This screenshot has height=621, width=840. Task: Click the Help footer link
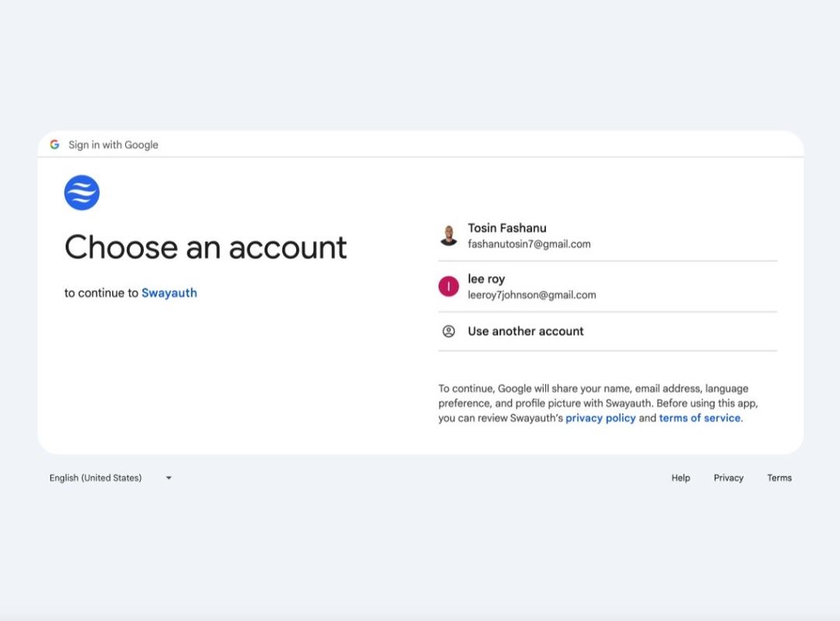681,478
